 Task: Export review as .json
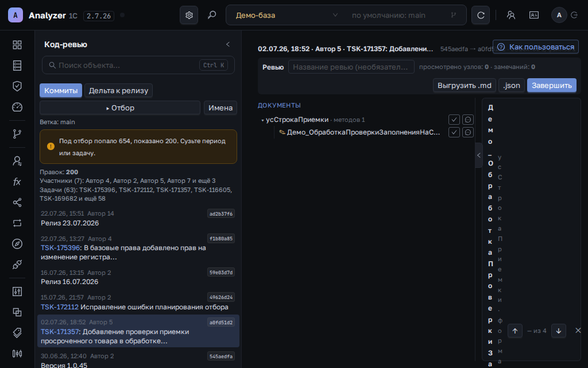[512, 85]
